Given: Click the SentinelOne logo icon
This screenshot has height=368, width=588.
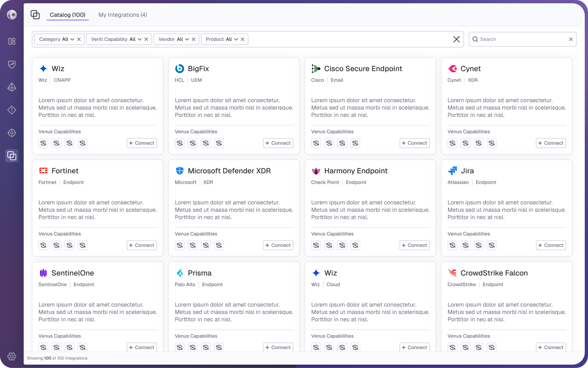Looking at the screenshot, I should tap(43, 273).
